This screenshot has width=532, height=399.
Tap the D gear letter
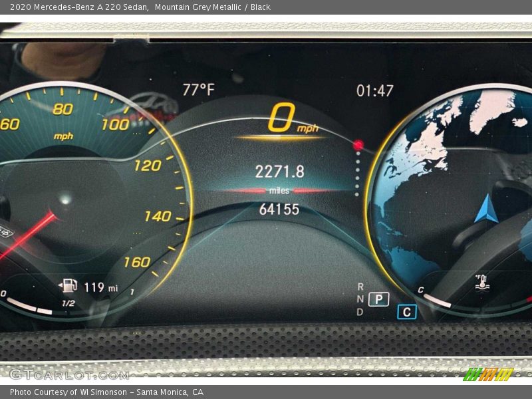[360, 312]
